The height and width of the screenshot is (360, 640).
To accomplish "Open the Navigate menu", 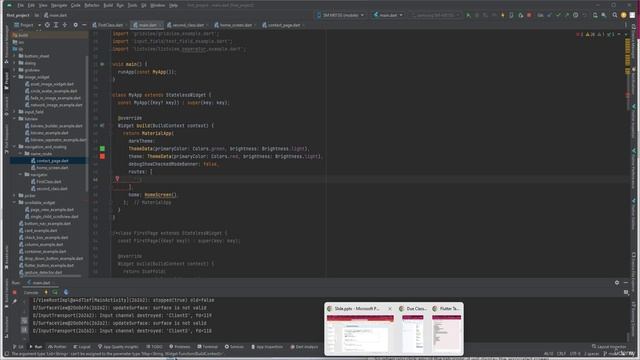I will [59, 5].
